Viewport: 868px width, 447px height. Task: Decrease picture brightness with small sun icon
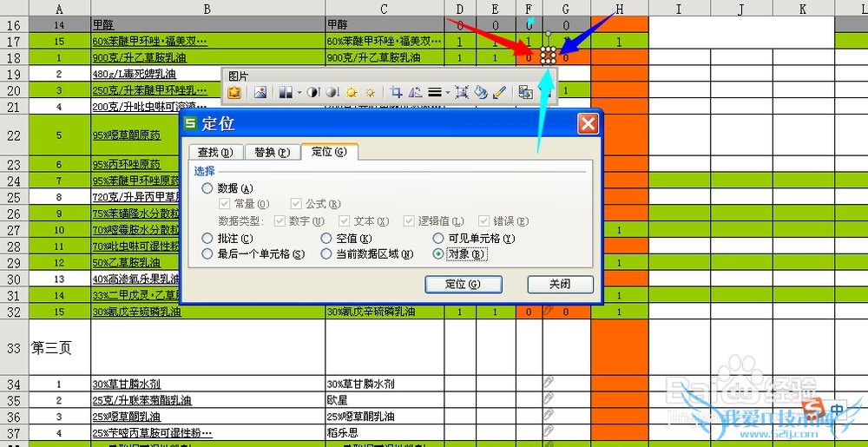pyautogui.click(x=371, y=92)
